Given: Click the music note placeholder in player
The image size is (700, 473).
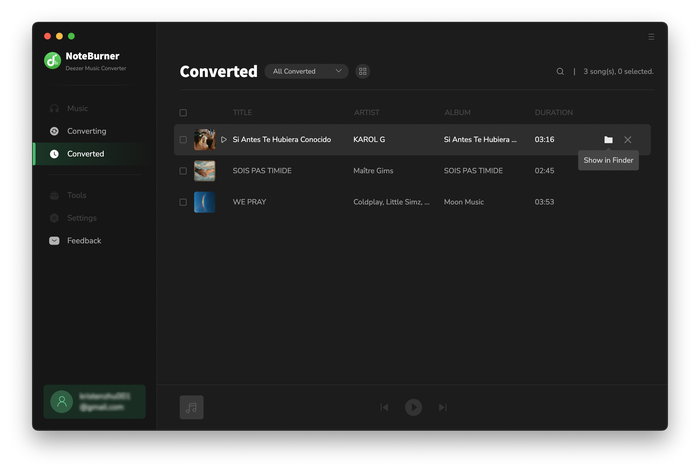Looking at the screenshot, I should pos(192,407).
